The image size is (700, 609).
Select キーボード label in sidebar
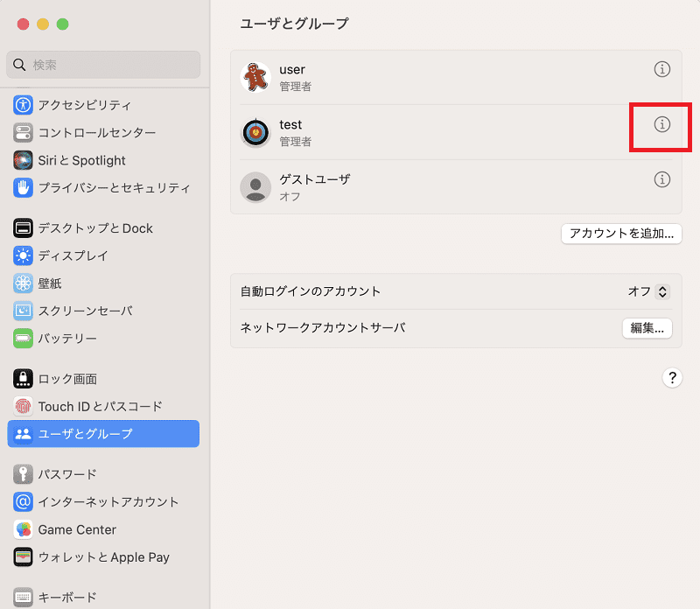(67, 598)
